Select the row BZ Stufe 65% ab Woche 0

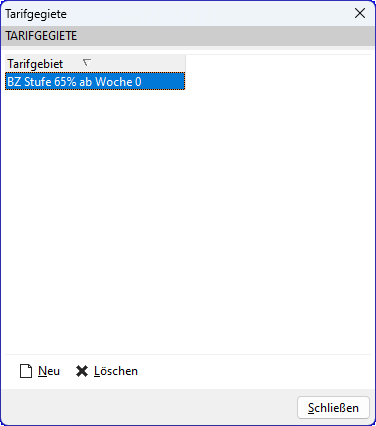coord(95,81)
